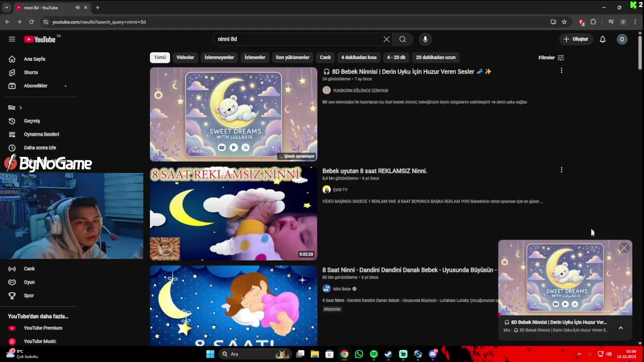644x362 pixels.
Task: Select the İzlenenler filter chip
Action: pyautogui.click(x=255, y=57)
